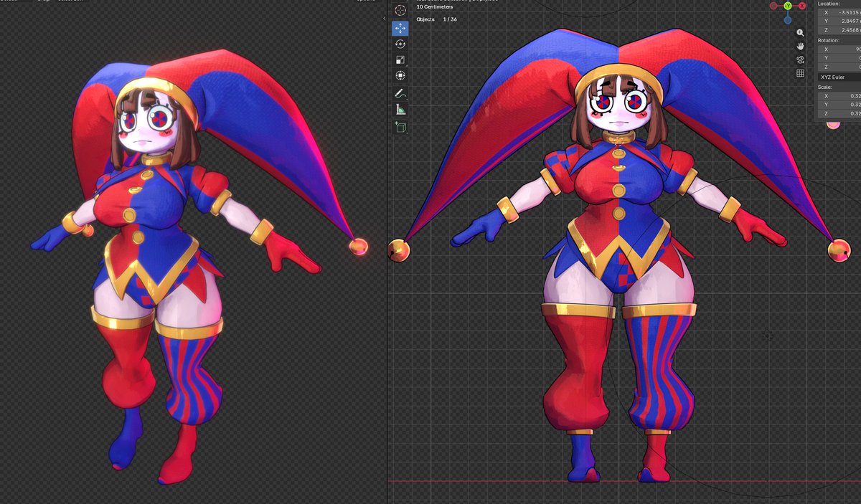Click the 'Rotation:' panel label

pyautogui.click(x=829, y=40)
